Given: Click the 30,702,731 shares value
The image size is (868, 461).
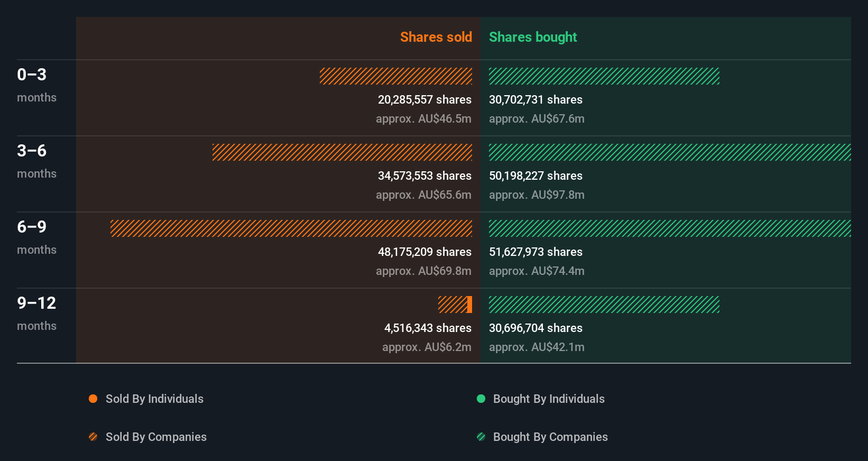Looking at the screenshot, I should [x=535, y=99].
